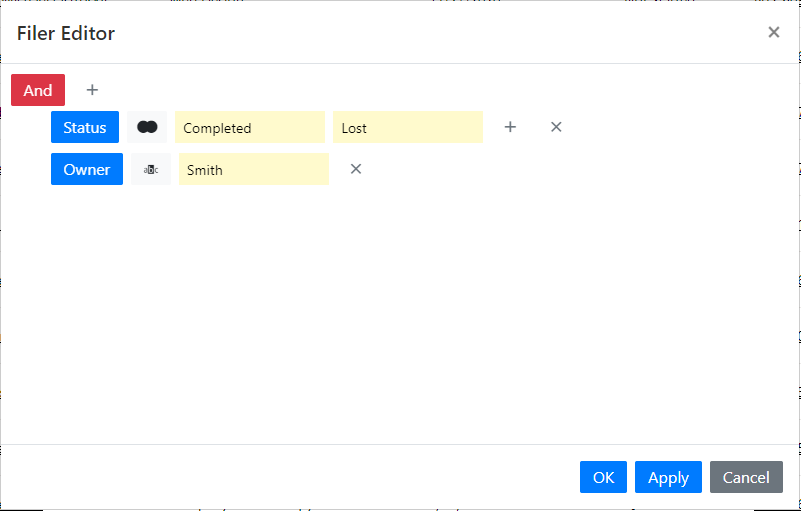Screen dimensions: 801x511
Task: Remove the Status filter condition
Action: point(556,127)
